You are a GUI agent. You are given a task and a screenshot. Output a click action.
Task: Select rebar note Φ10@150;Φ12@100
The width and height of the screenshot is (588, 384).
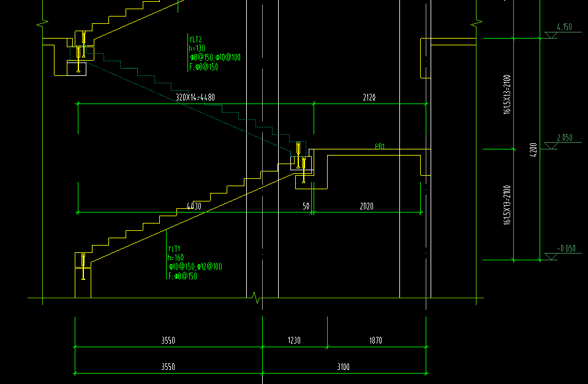pos(195,266)
